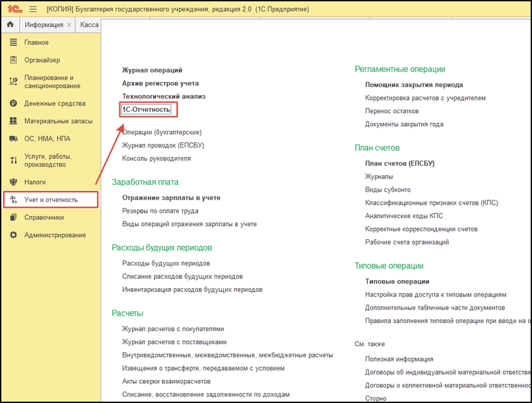Open Журнал операций
Viewport: 532px width, 403px height.
click(152, 70)
